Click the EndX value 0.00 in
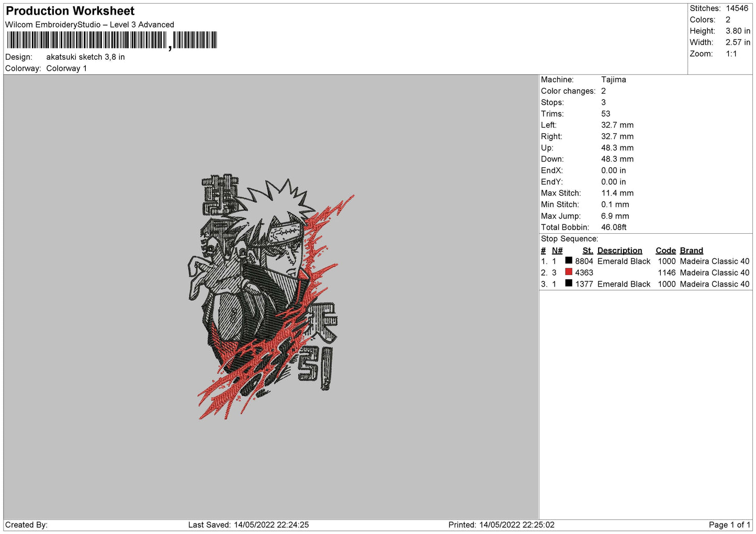Image resolution: width=756 pixels, height=534 pixels. click(614, 171)
